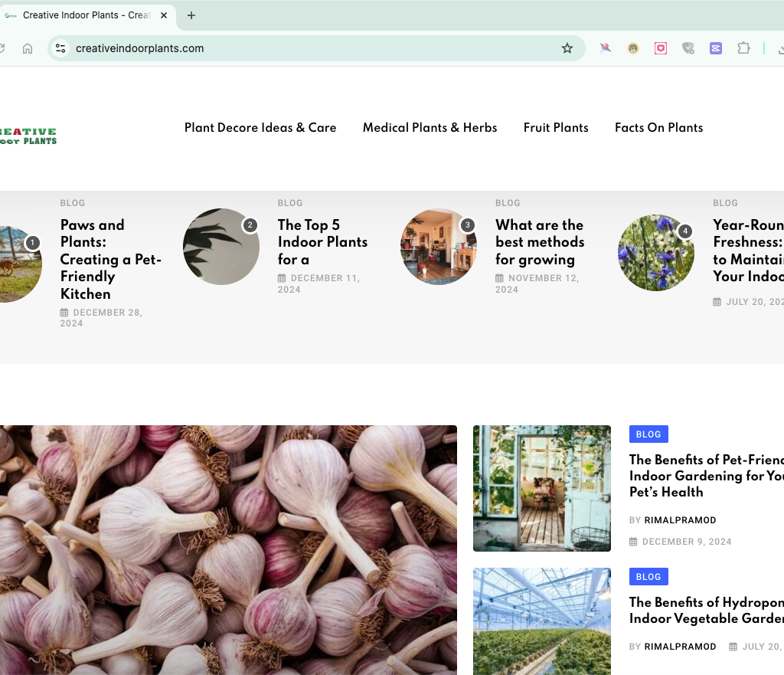The width and height of the screenshot is (784, 675).
Task: Go to the Fruit Plants section
Action: coord(556,128)
